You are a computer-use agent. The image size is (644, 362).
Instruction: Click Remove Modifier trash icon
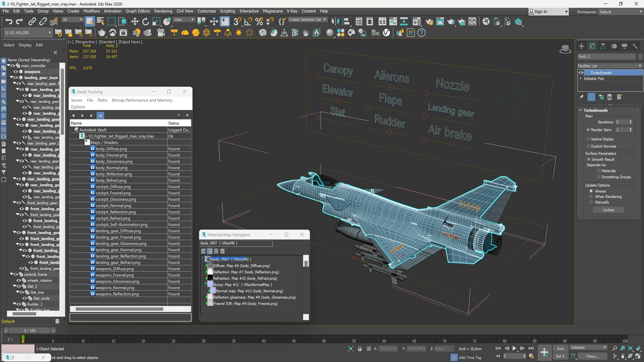point(609,97)
